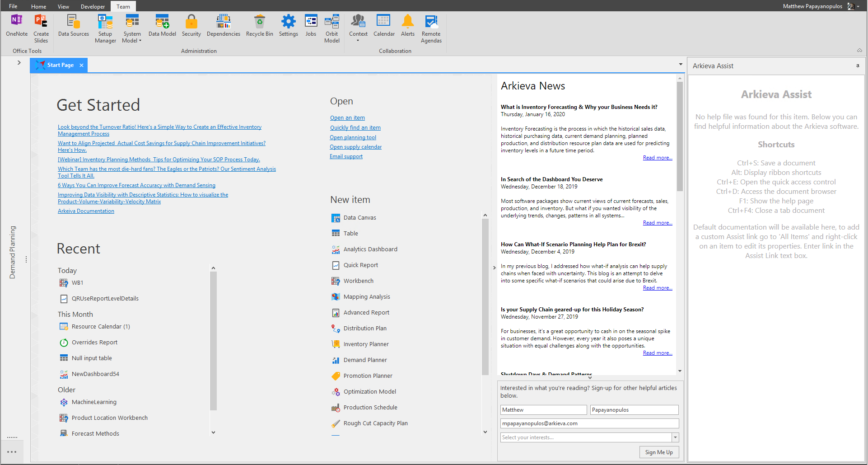Screen dimensions: 868x465
Task: Open the Context dropdown menu
Action: tap(358, 28)
